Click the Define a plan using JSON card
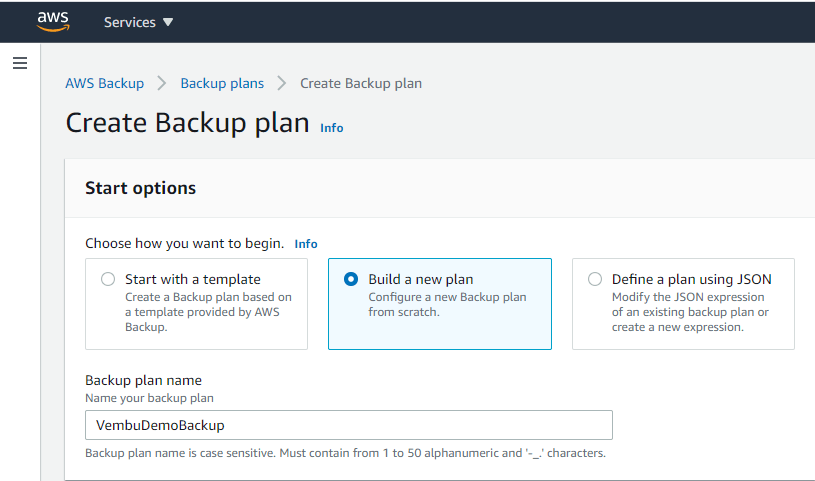The width and height of the screenshot is (815, 481). (x=683, y=304)
